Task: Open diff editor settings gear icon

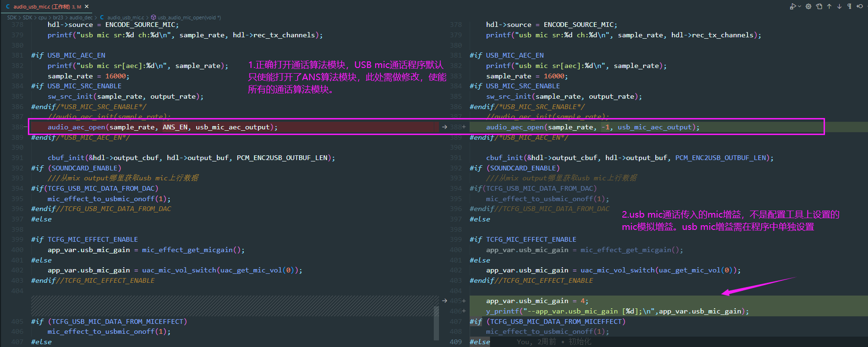Action: pos(808,7)
